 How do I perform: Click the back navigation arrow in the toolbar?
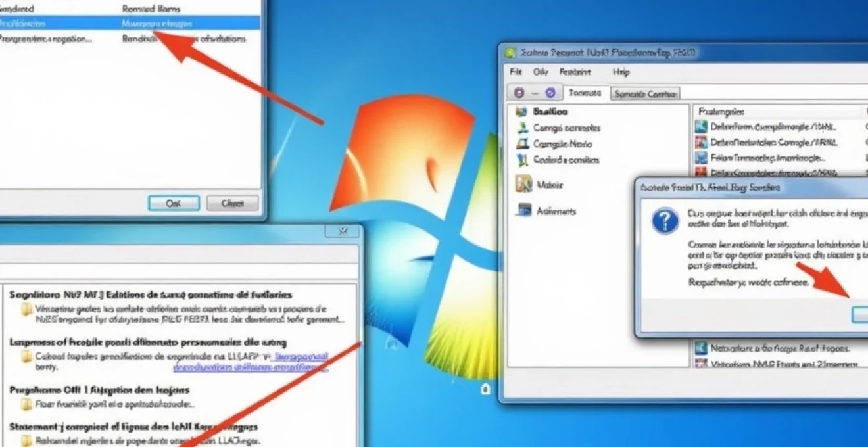pyautogui.click(x=519, y=93)
